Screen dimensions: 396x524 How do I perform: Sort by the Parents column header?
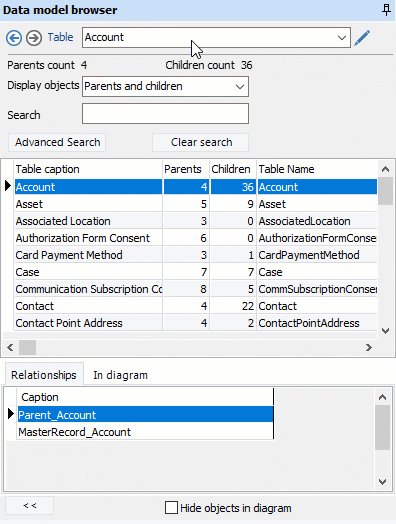coord(186,169)
